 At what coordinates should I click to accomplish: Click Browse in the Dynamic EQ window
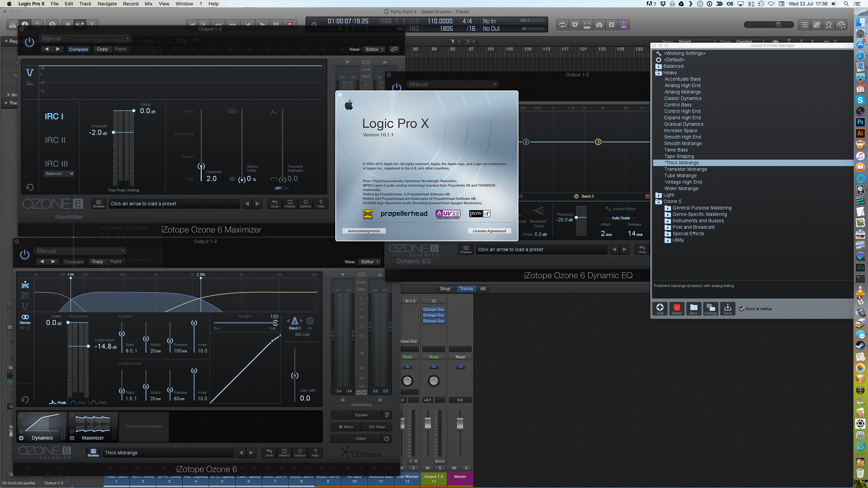pos(466,249)
